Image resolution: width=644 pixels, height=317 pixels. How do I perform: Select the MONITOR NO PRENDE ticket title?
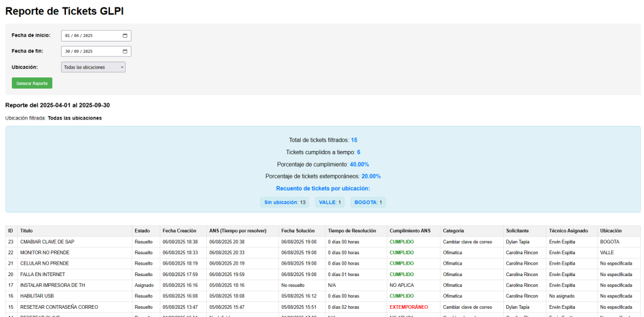point(45,253)
